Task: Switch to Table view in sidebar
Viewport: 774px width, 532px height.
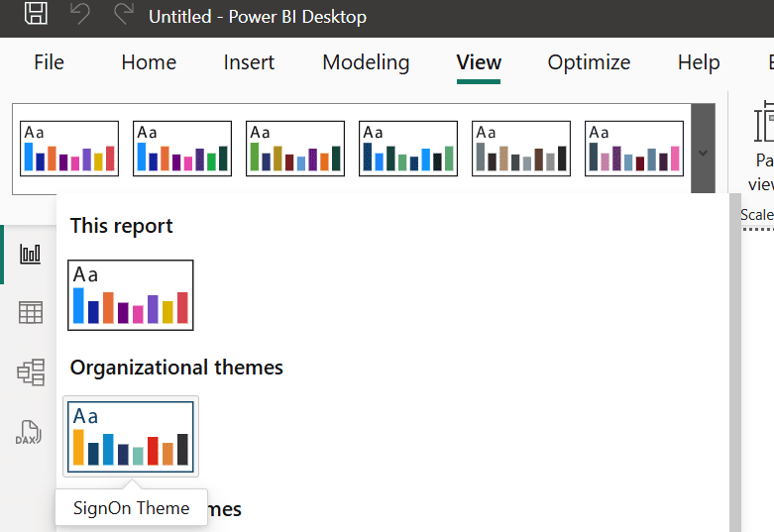Action: point(31,313)
